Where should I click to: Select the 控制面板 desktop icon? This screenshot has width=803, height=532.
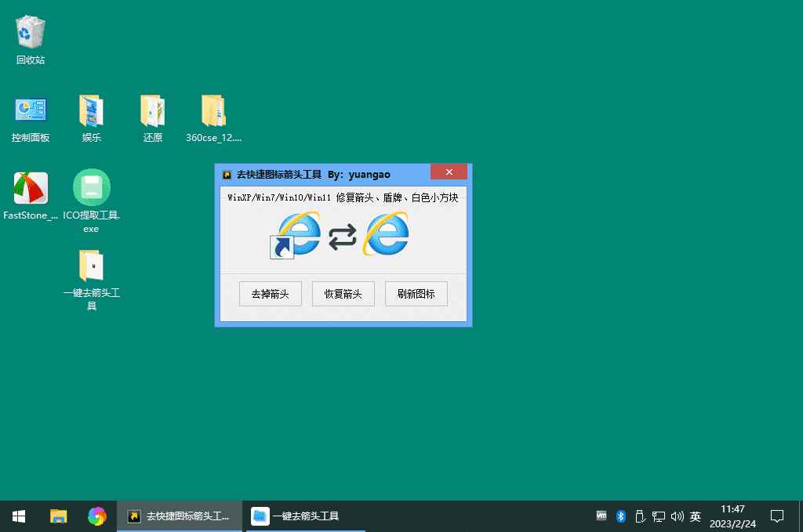pyautogui.click(x=31, y=118)
